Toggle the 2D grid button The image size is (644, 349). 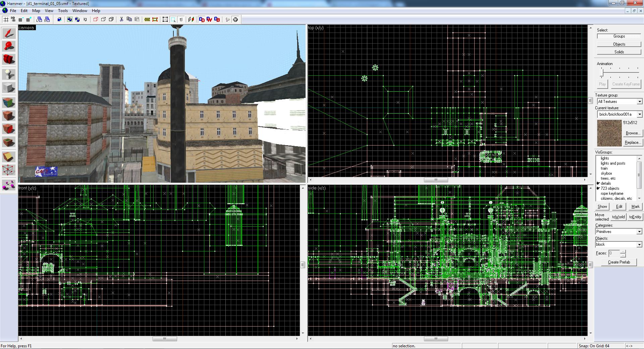(x=6, y=19)
